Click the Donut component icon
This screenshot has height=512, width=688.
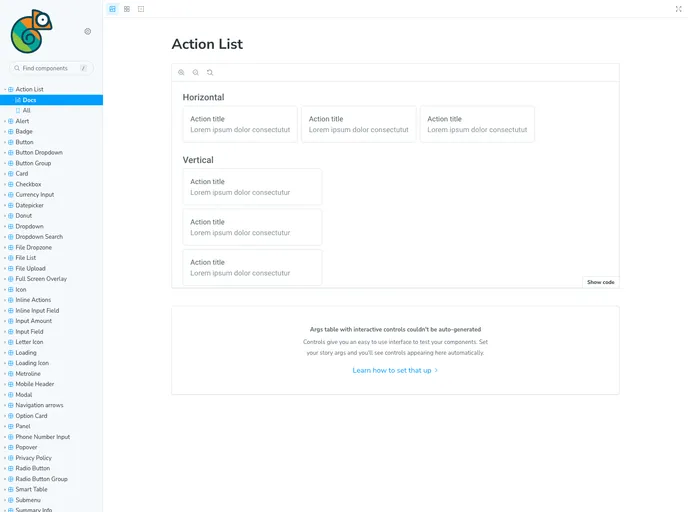[x=11, y=216]
